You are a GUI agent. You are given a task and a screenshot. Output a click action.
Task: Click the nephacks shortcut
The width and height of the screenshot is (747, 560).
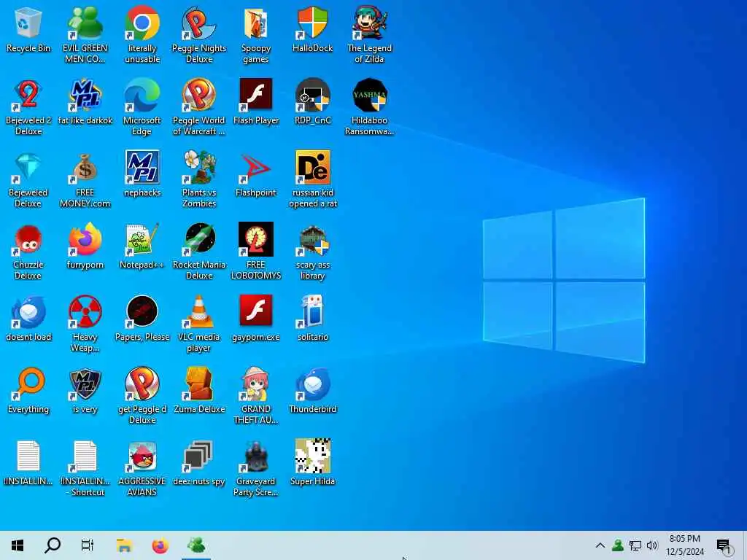[142, 174]
